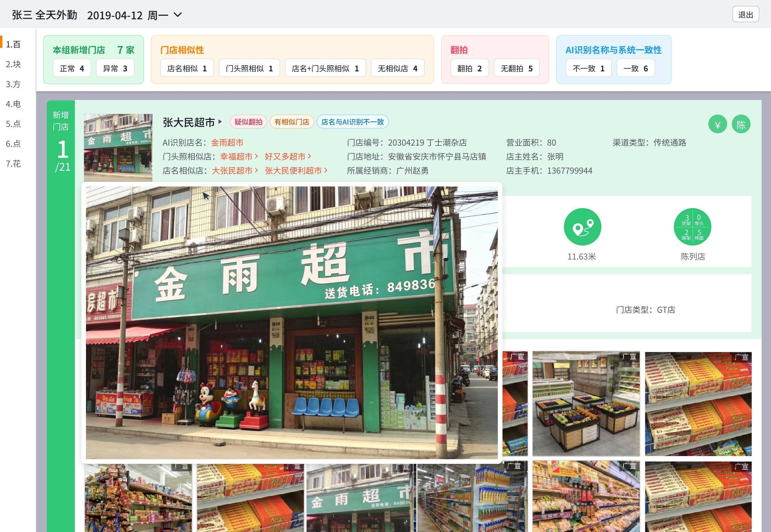The height and width of the screenshot is (532, 771).
Task: Select sidebar item 2.块
Action: coord(13,64)
